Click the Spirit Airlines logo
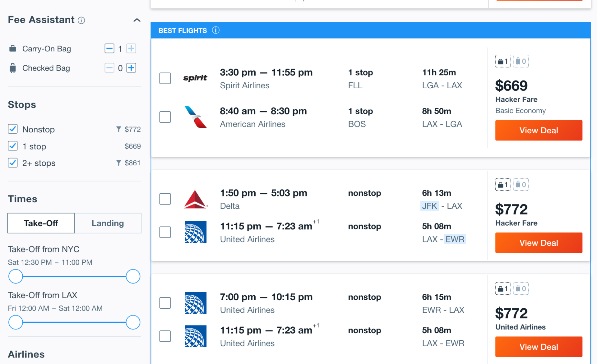 [x=195, y=78]
